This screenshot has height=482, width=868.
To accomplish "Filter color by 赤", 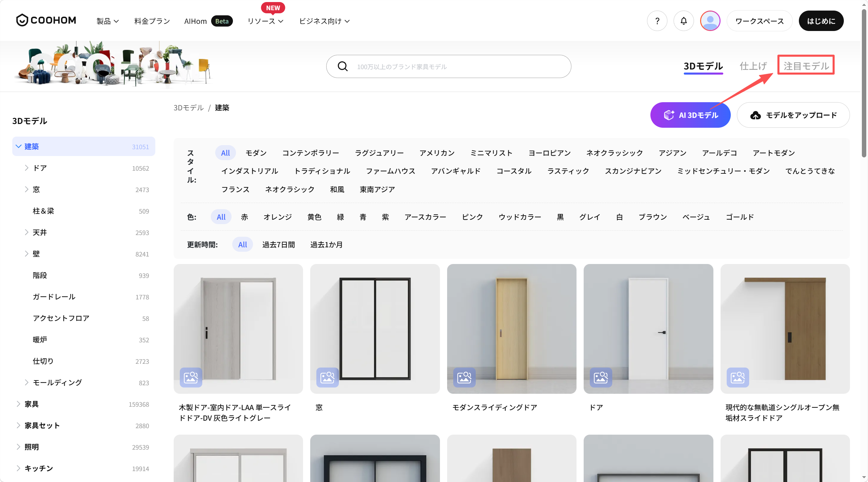I will [x=244, y=217].
